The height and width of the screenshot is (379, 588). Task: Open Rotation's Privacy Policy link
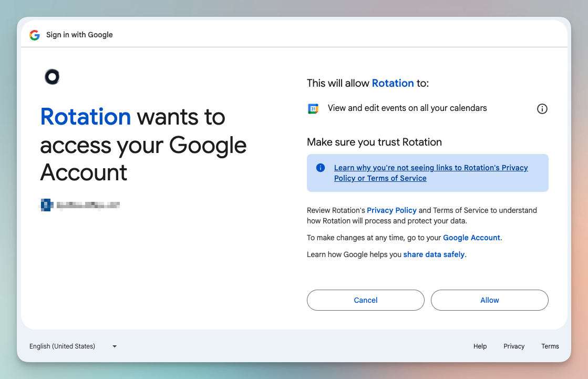(391, 210)
